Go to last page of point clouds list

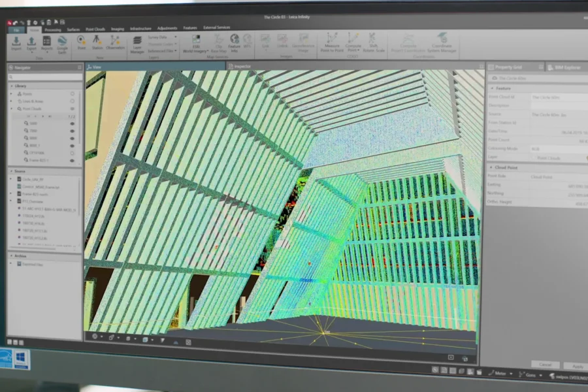pyautogui.click(x=50, y=116)
